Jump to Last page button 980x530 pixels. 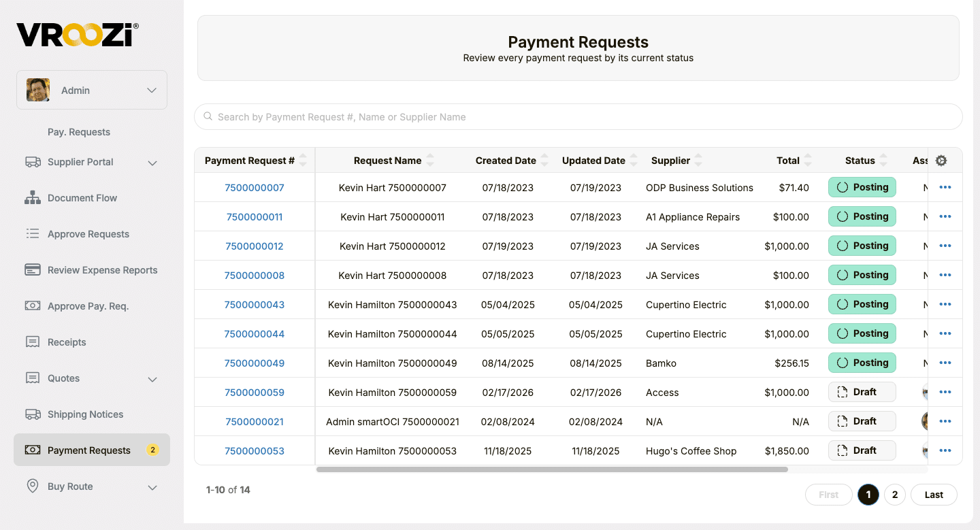[x=934, y=495]
